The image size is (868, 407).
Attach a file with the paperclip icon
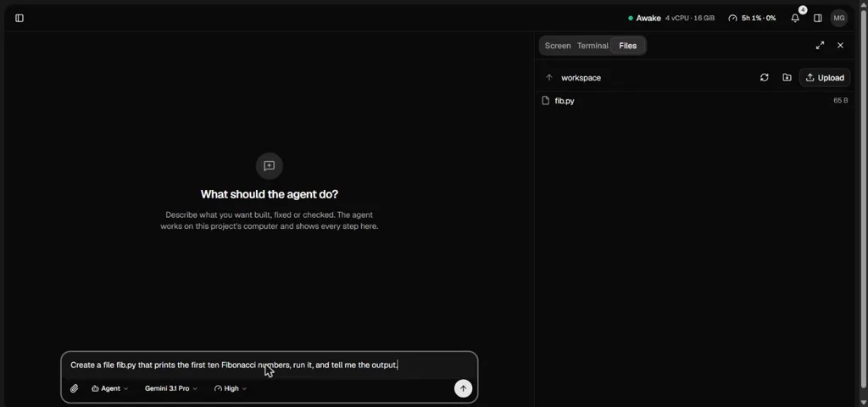point(75,388)
